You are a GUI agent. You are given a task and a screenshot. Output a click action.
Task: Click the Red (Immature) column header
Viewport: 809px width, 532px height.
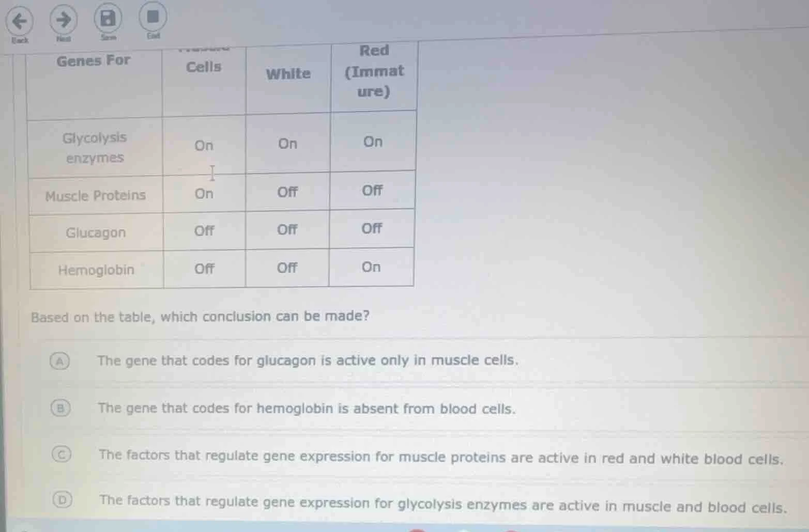(x=373, y=71)
